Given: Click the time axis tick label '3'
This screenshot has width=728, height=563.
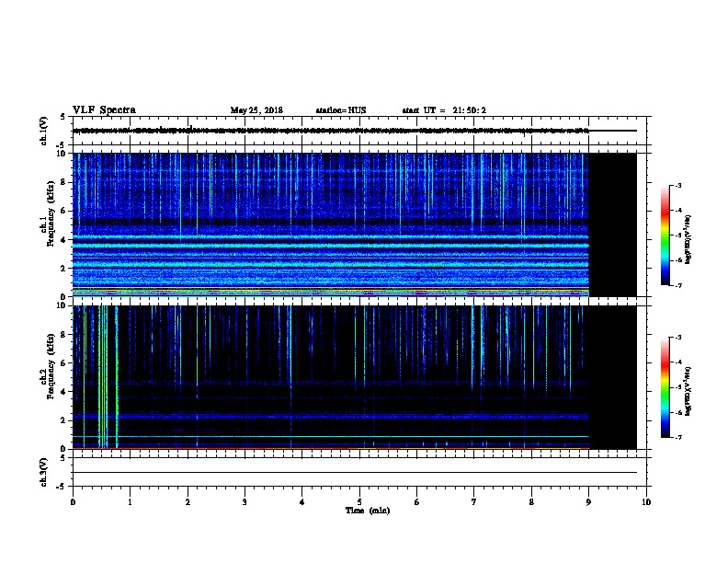Looking at the screenshot, I should [x=245, y=502].
